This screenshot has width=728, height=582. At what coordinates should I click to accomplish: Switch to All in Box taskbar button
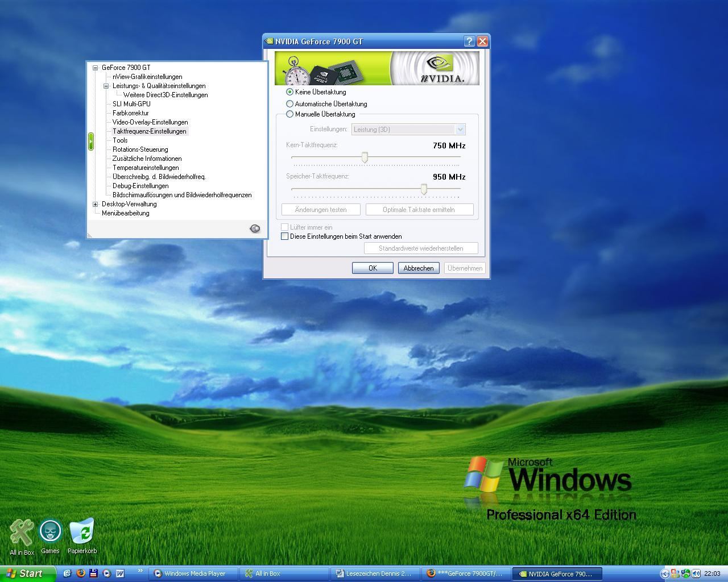pyautogui.click(x=284, y=573)
